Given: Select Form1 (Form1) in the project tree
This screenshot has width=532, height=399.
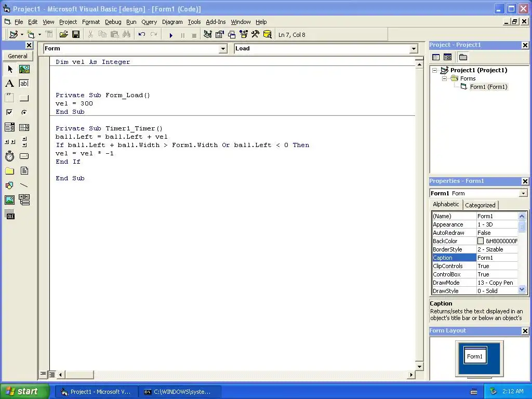Looking at the screenshot, I should (x=488, y=87).
